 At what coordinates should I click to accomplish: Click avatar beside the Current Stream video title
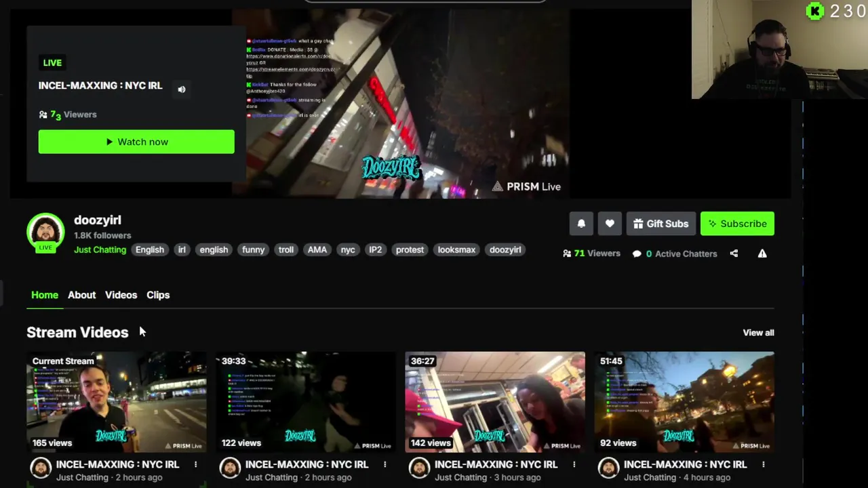(41, 468)
